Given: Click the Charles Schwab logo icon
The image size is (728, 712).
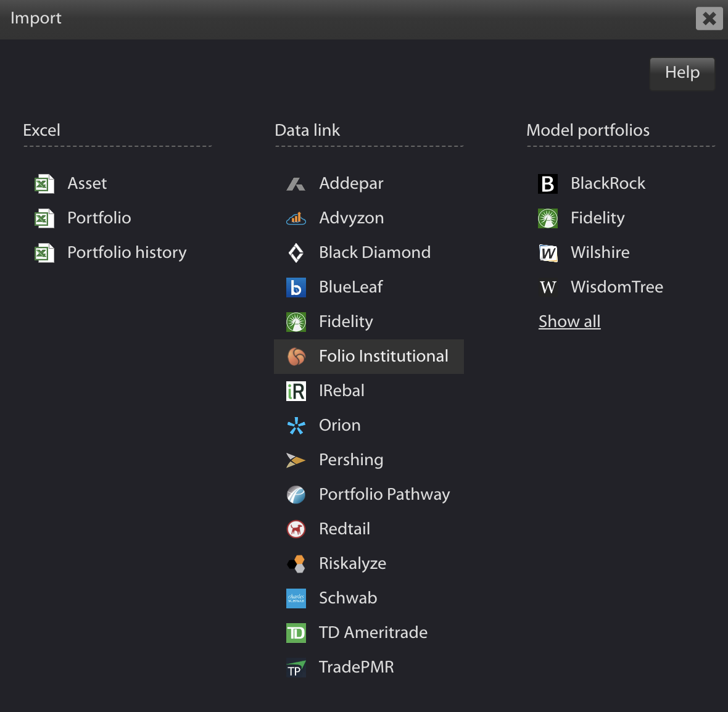Looking at the screenshot, I should click(296, 598).
